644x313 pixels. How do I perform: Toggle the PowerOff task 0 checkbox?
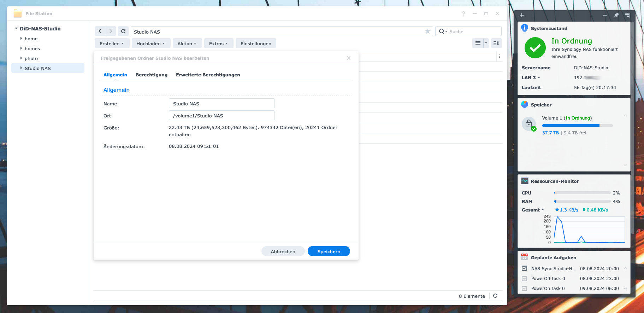click(525, 278)
